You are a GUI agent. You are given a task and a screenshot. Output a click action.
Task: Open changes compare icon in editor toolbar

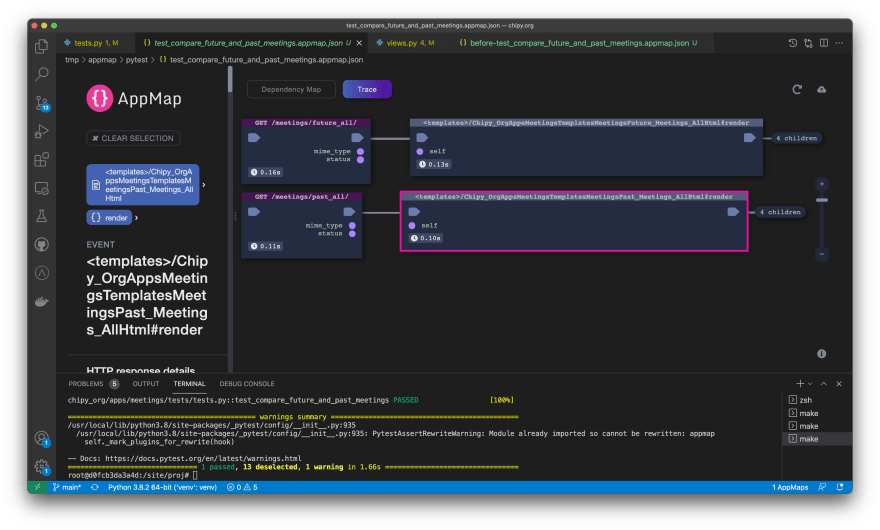pyautogui.click(x=808, y=43)
